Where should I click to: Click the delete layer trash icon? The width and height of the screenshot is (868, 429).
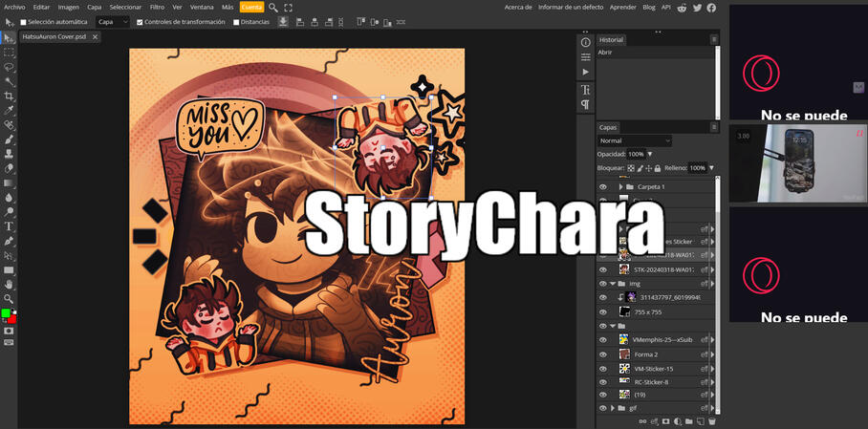pyautogui.click(x=712, y=421)
